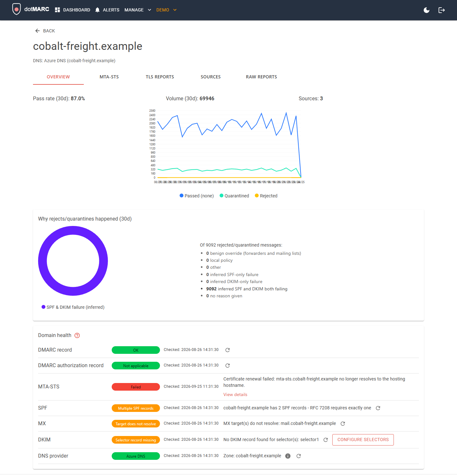Click the '9092 inferred SPF and DKIM both failing' line

pyautogui.click(x=247, y=289)
